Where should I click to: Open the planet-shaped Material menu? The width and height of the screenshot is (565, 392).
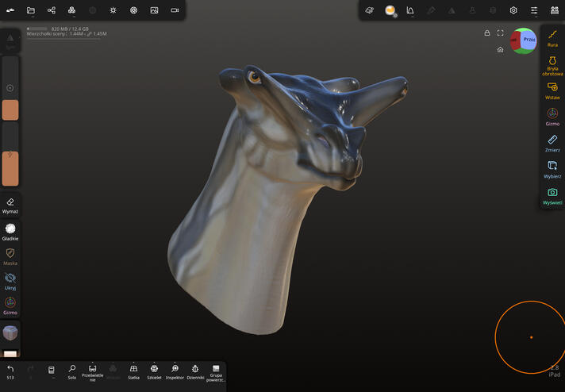pos(369,10)
